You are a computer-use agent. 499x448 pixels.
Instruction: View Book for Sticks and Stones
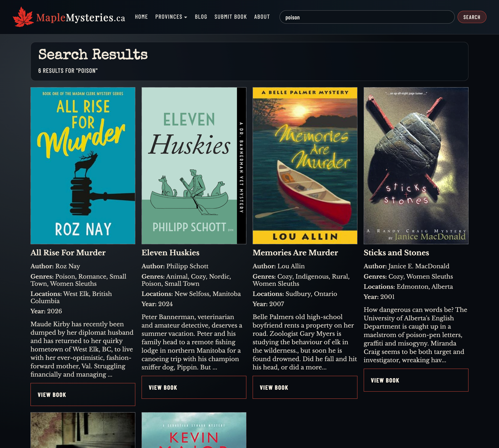click(416, 380)
